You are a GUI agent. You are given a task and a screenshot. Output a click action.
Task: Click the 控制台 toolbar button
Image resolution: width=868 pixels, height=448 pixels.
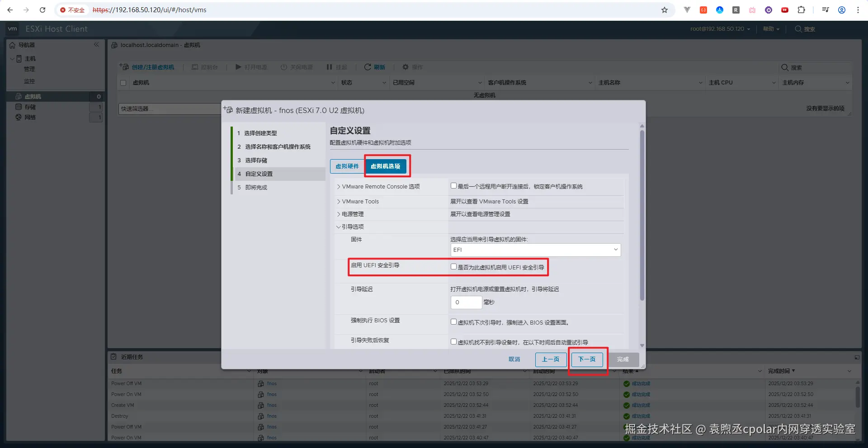pyautogui.click(x=205, y=67)
